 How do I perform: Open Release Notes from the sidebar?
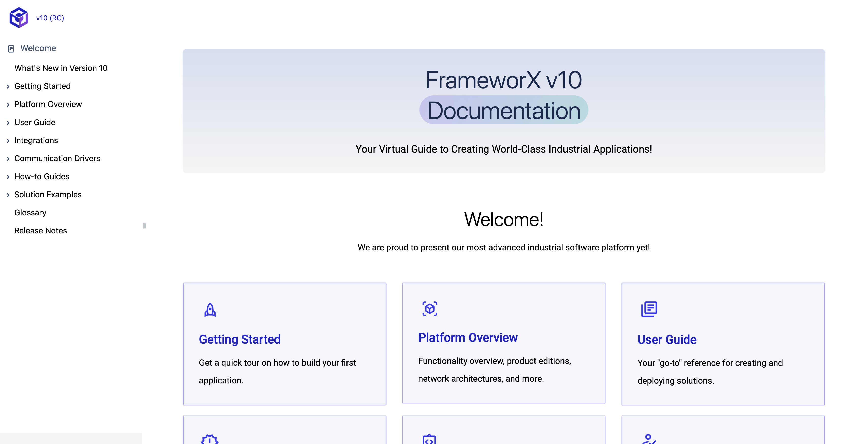point(40,230)
